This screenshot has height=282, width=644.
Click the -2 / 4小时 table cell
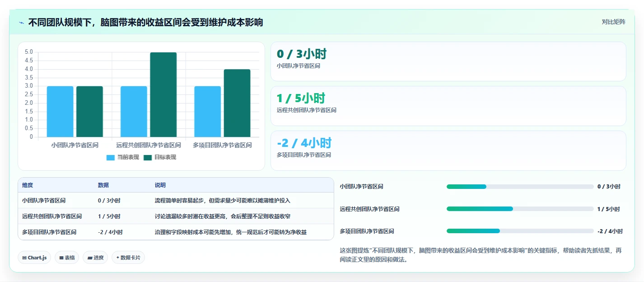110,232
